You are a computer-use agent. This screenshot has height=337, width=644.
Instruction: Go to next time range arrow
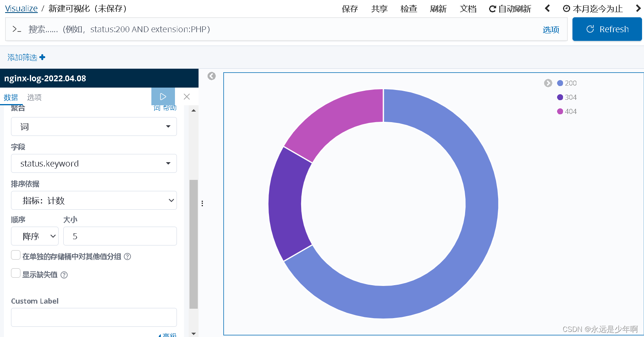[638, 8]
